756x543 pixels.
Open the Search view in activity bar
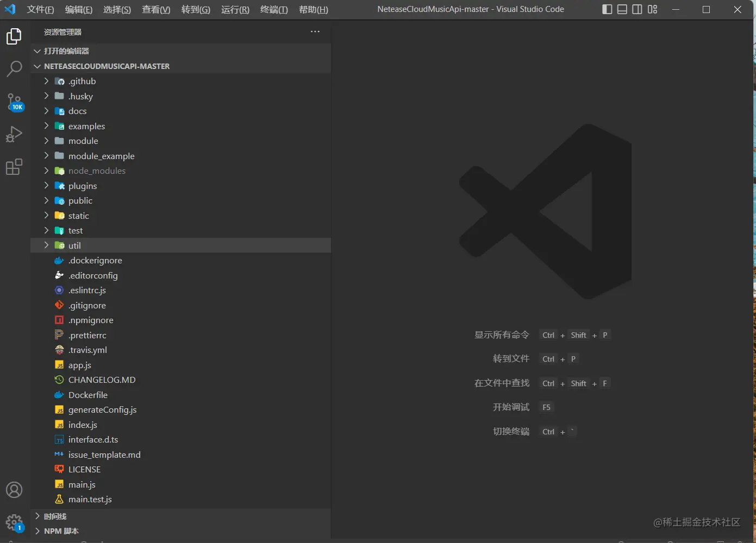[14, 68]
